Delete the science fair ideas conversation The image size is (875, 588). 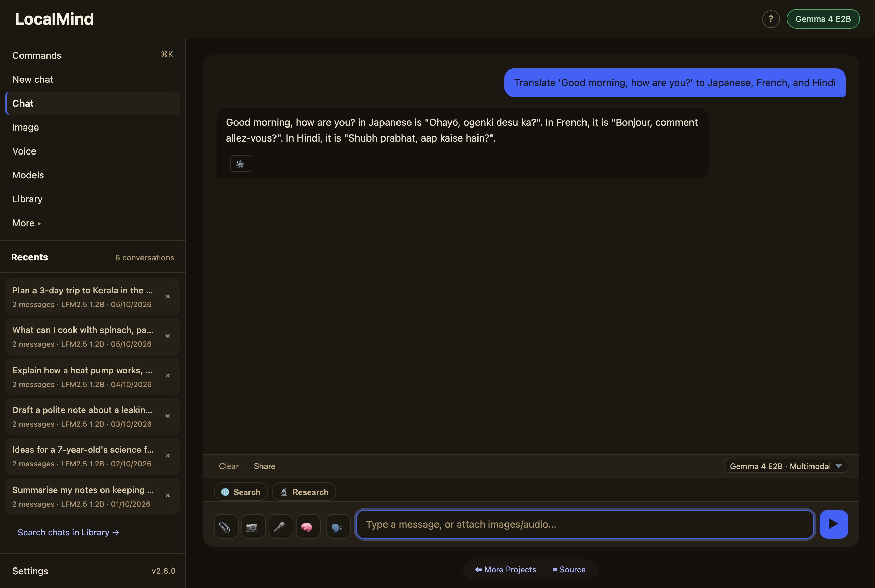coord(167,456)
